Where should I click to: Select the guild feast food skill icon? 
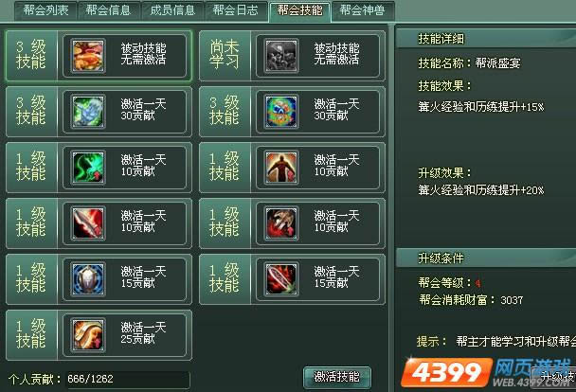click(88, 56)
